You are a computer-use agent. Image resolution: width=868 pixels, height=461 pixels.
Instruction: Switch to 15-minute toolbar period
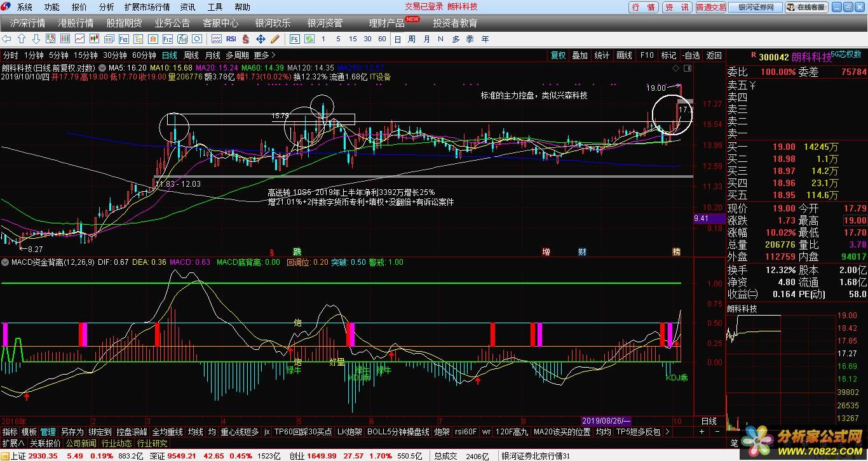pos(353,39)
